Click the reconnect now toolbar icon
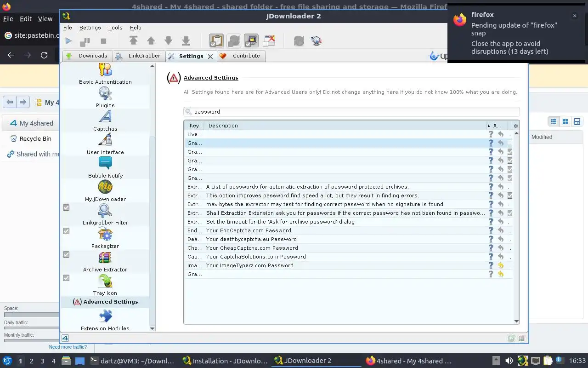The width and height of the screenshot is (588, 368). point(299,41)
